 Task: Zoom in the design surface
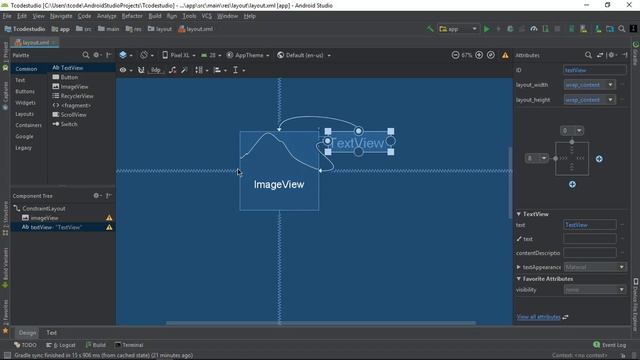(x=479, y=55)
